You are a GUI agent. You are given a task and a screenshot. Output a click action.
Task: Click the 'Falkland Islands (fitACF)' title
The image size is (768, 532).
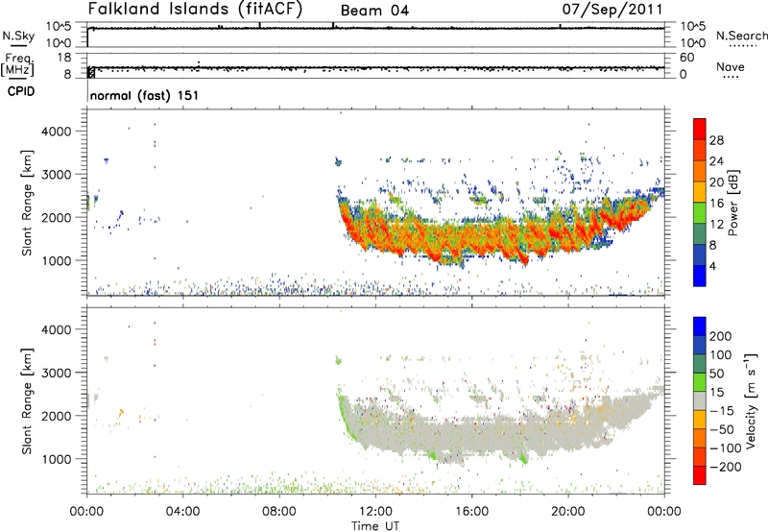(196, 9)
